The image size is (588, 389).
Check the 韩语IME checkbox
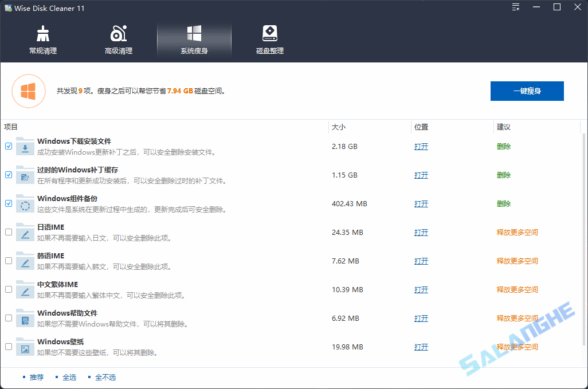[x=9, y=261]
